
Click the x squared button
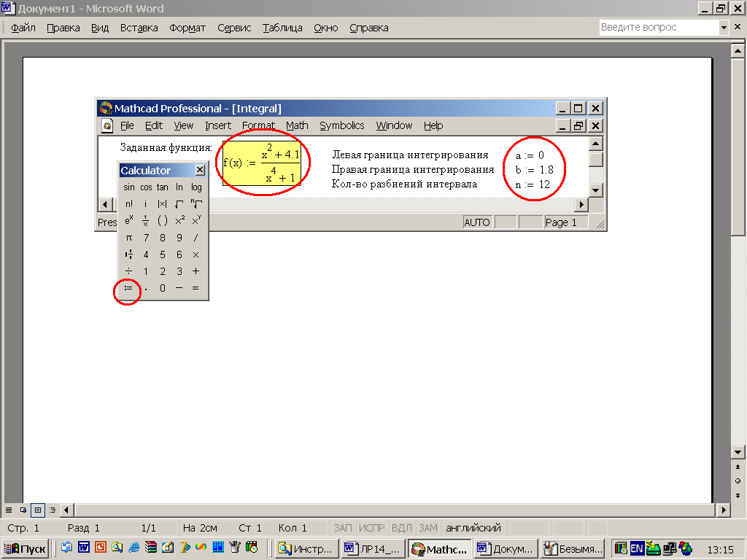click(179, 220)
